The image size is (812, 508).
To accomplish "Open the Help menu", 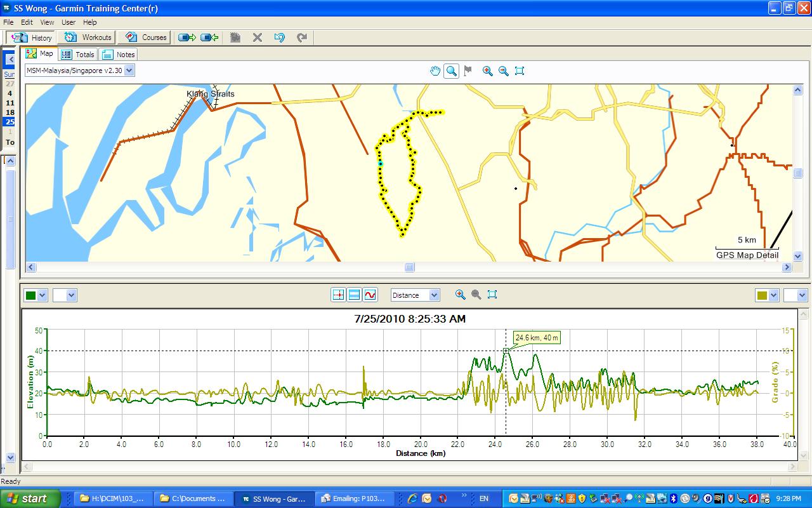I will tap(90, 22).
